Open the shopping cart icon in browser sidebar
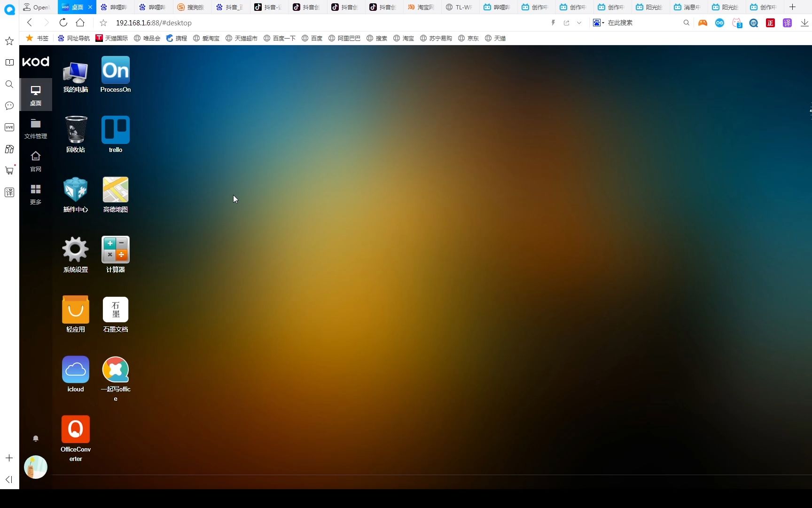 9,170
